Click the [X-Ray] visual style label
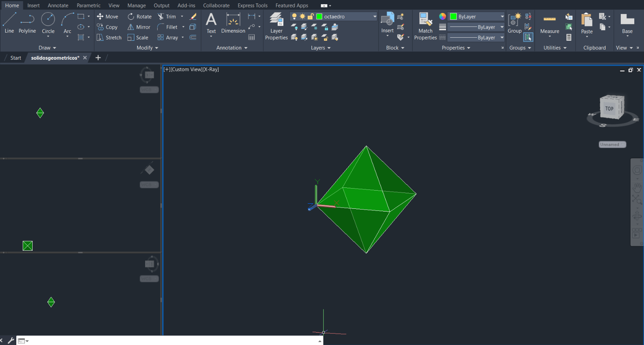This screenshot has width=644, height=345. pyautogui.click(x=211, y=69)
